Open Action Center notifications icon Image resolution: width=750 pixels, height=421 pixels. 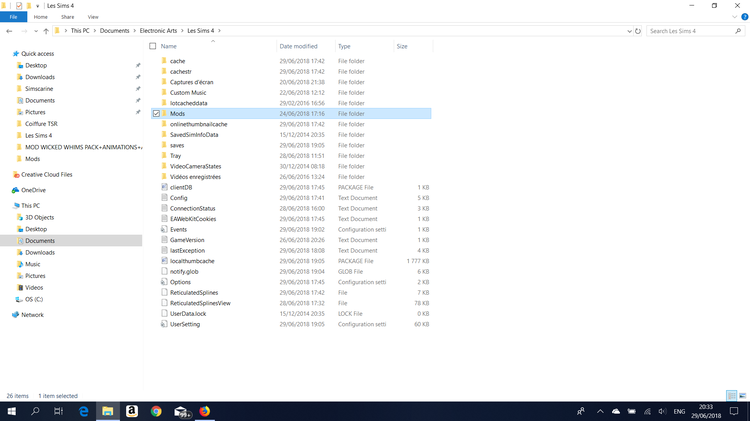tap(734, 411)
